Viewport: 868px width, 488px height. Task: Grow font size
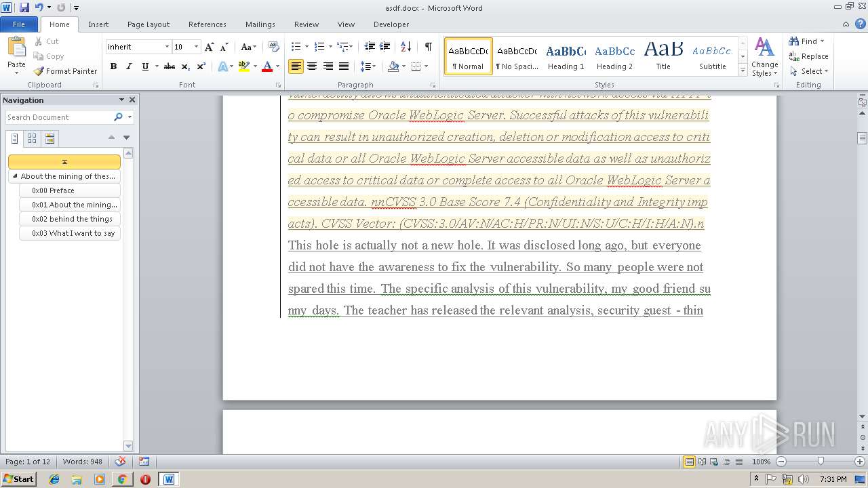pyautogui.click(x=209, y=47)
